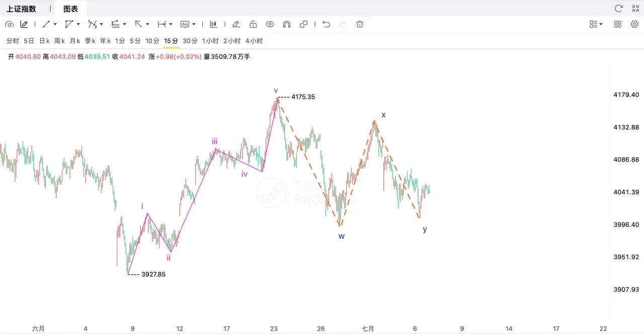Click the indicator gauge icon in drawing toolbar
The height and width of the screenshot is (334, 644).
(9, 24)
